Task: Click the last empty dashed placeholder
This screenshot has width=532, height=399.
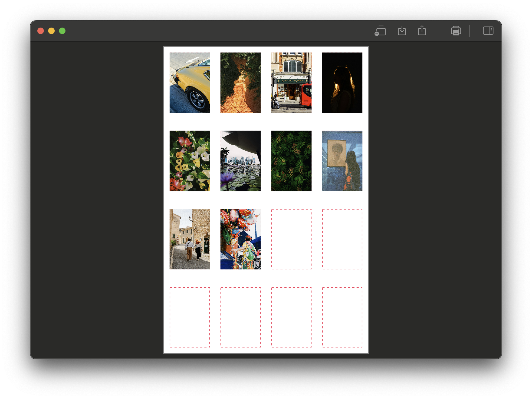Action: [342, 317]
